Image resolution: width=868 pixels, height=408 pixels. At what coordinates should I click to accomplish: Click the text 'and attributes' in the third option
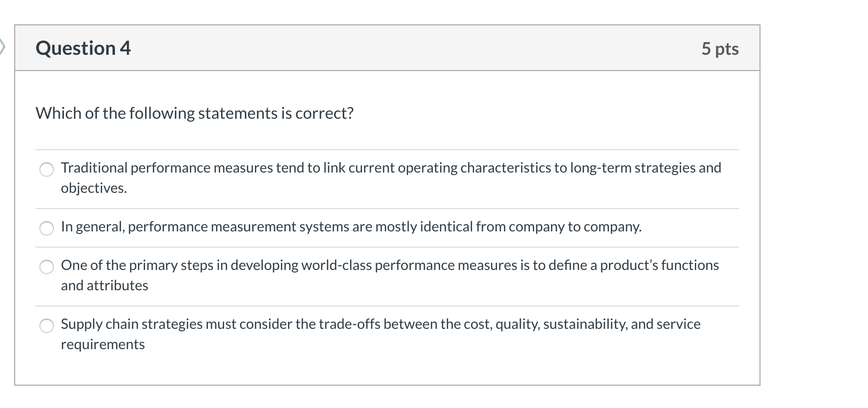103,285
